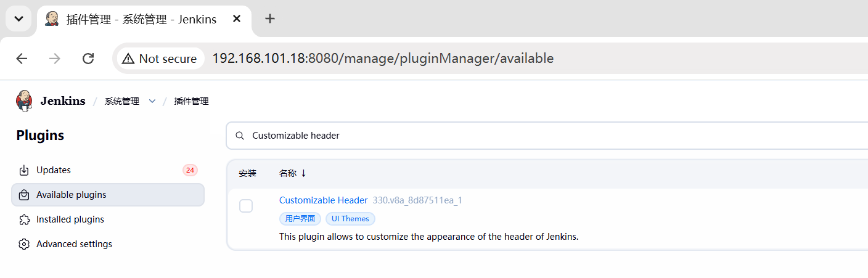Viewport: 868px width, 278px height.
Task: Click the UI Themes tag label
Action: coord(350,219)
